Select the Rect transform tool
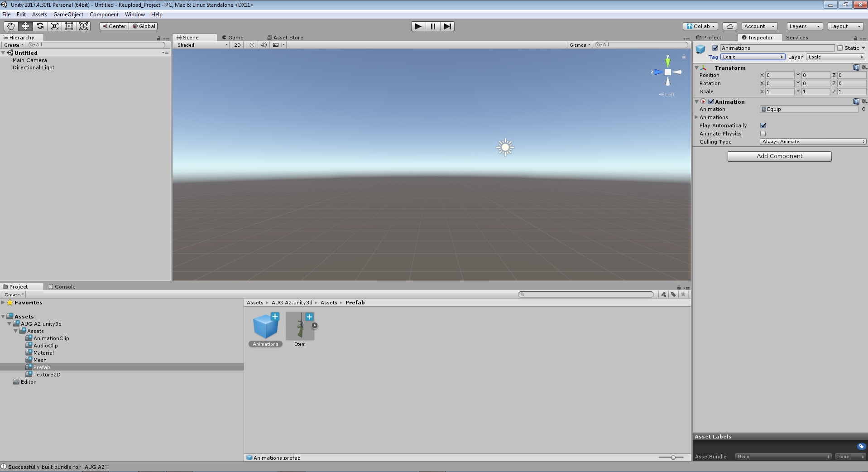 coord(69,26)
